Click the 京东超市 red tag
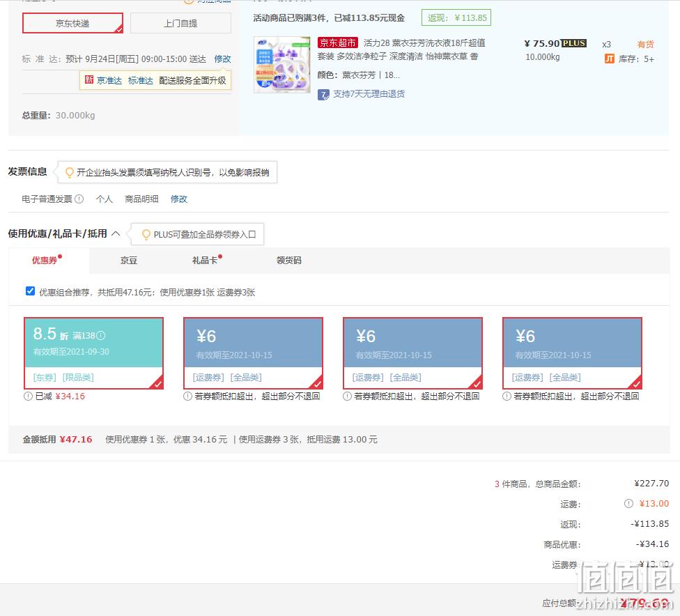680x616 pixels. [x=337, y=43]
